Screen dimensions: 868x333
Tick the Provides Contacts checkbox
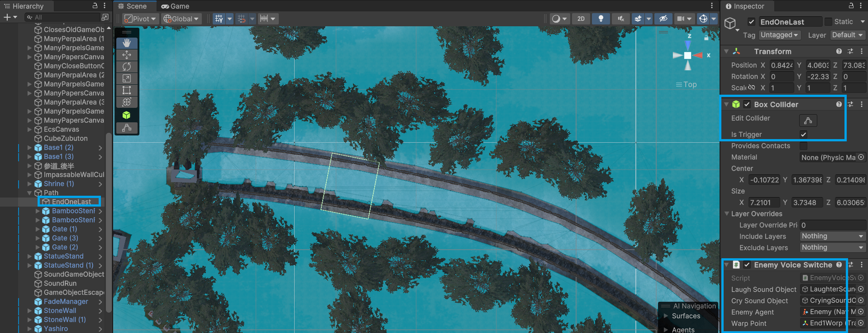(x=803, y=146)
